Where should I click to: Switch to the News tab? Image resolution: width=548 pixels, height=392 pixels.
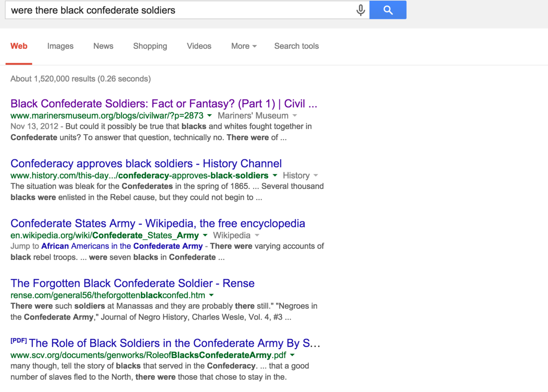(103, 46)
